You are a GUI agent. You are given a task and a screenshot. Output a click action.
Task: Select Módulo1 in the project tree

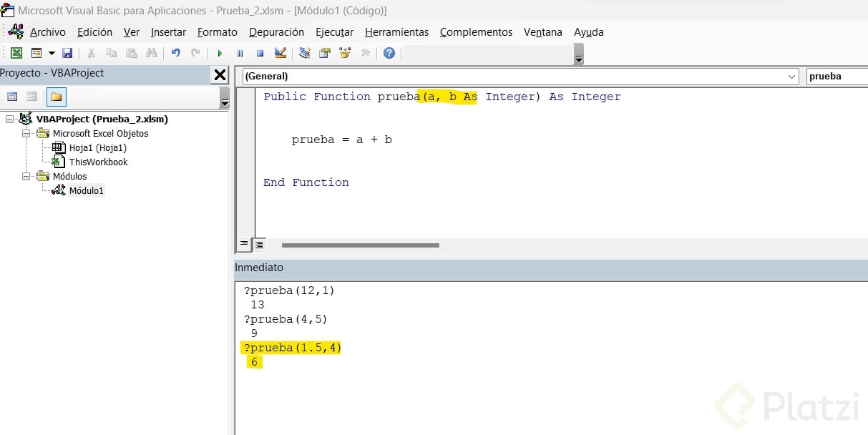coord(87,191)
